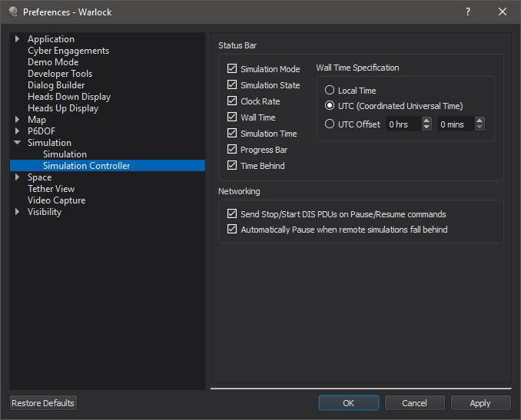Select the UTC (Coordinated Universal Time) option
The image size is (521, 420).
(x=330, y=106)
